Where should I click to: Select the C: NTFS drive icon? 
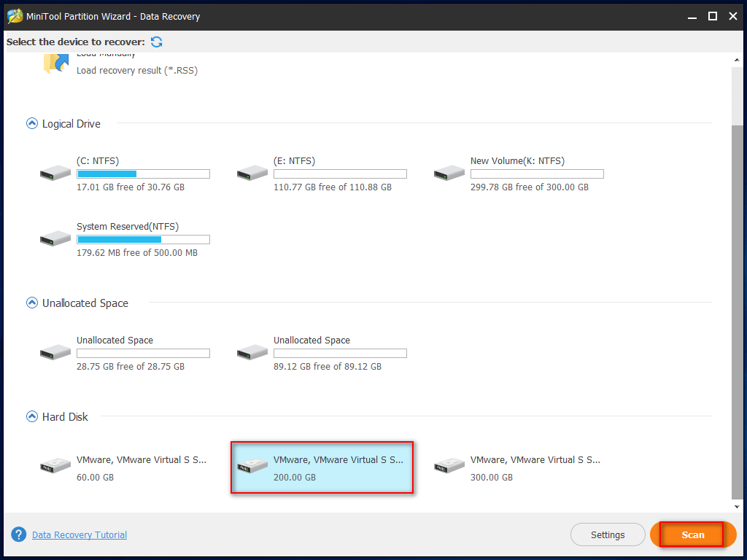[55, 172]
